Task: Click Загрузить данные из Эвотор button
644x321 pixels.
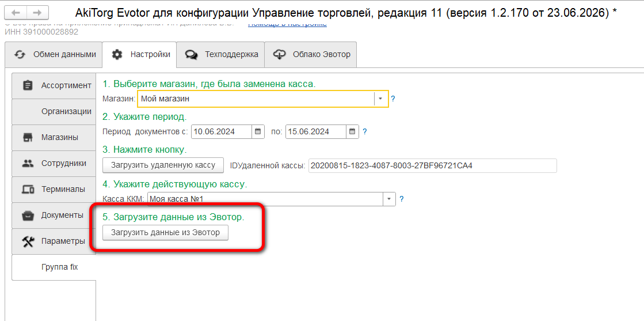Action: (x=165, y=232)
